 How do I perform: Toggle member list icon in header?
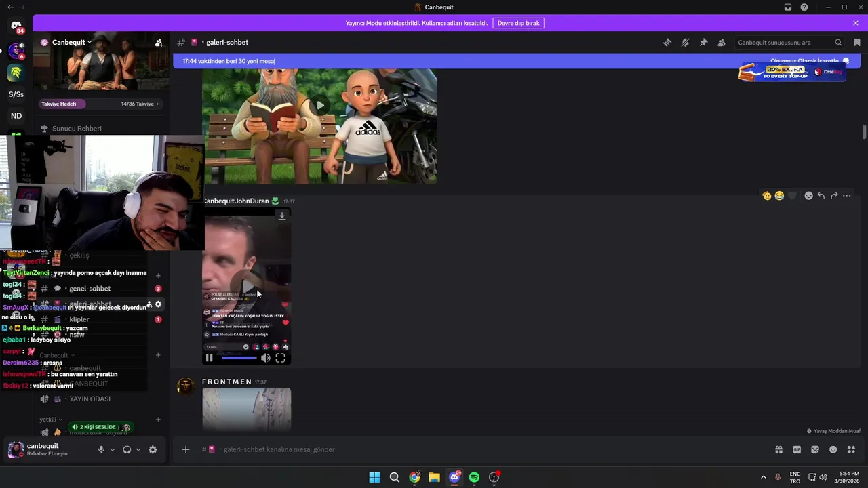pos(722,43)
